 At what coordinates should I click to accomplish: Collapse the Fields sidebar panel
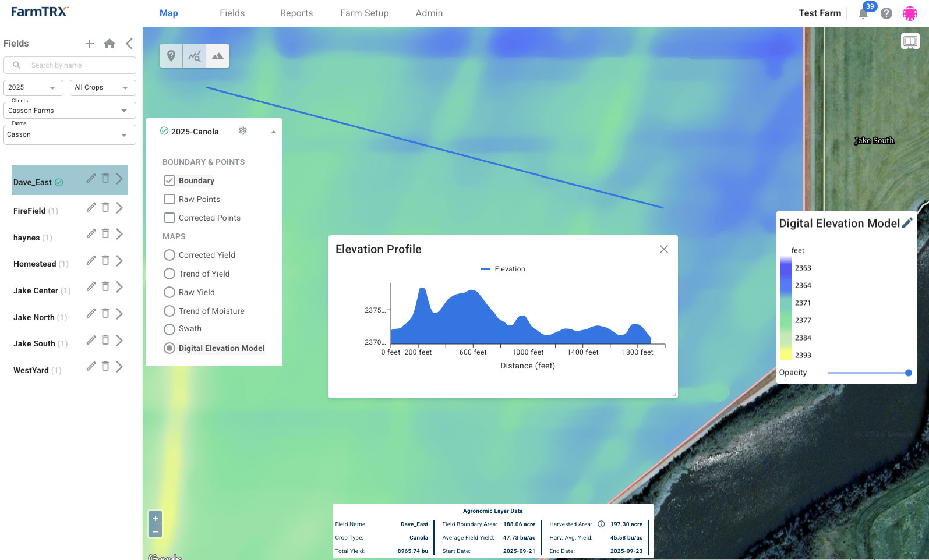[x=129, y=44]
